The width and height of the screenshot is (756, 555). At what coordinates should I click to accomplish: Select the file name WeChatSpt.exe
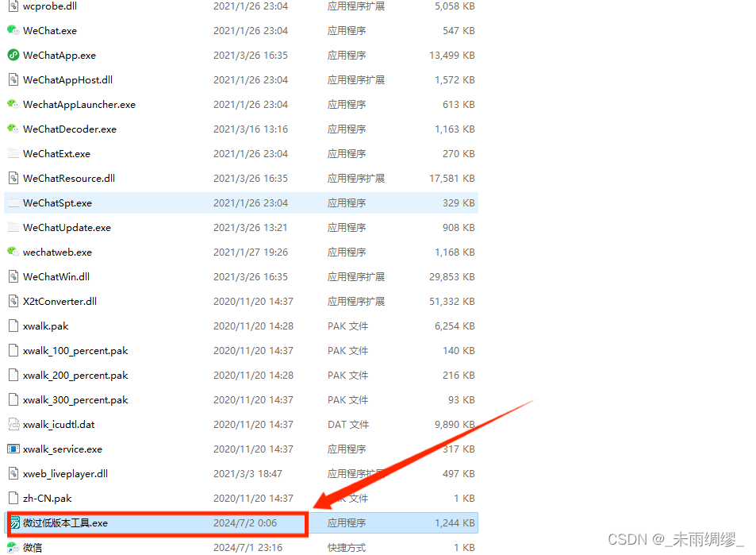pos(57,202)
